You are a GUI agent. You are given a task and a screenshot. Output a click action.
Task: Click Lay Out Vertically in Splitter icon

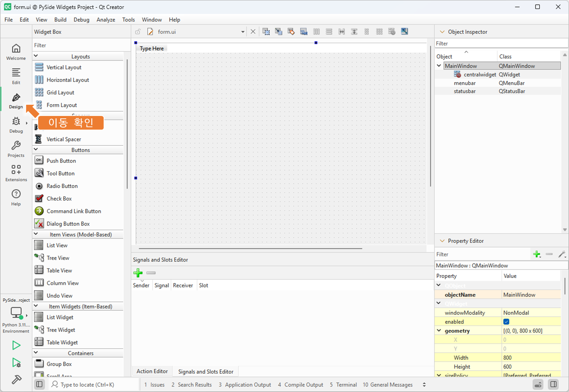354,32
